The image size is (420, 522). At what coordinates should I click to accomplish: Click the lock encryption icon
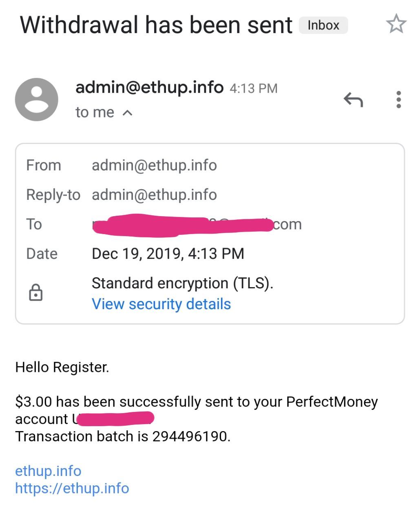pos(36,293)
